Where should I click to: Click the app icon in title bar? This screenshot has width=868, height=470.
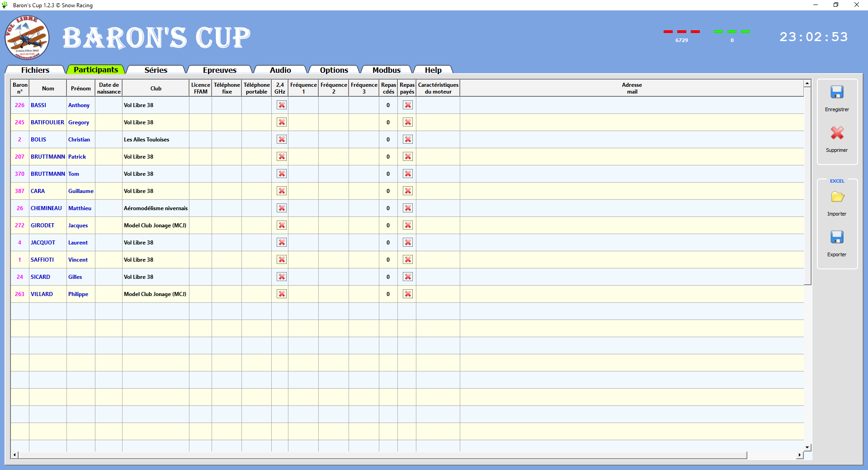pyautogui.click(x=5, y=5)
